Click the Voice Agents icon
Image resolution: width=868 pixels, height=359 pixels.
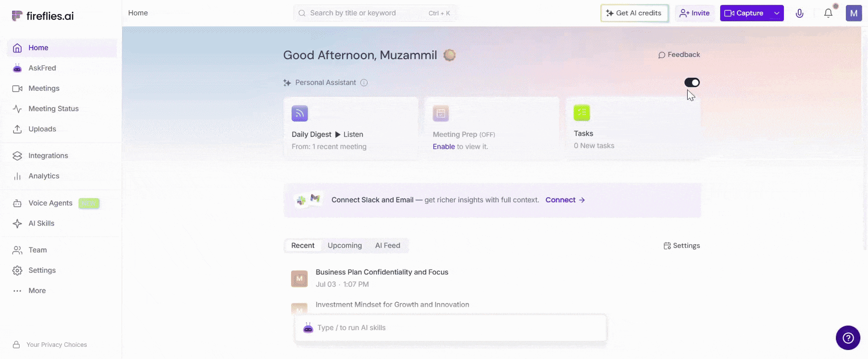17,203
